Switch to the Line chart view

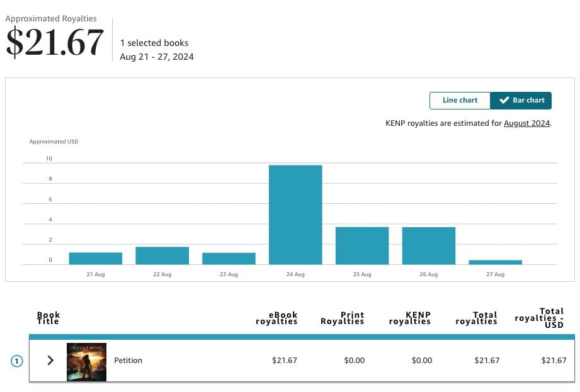[x=460, y=100]
